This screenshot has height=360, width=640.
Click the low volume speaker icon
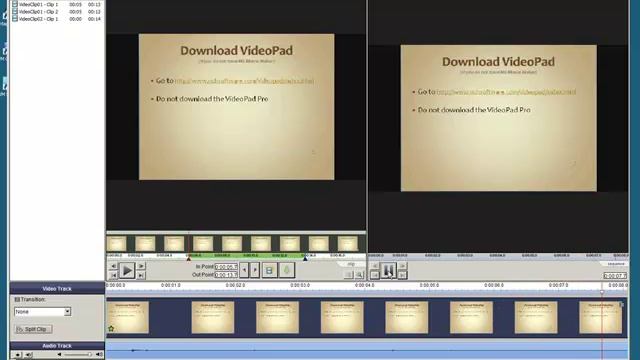[59, 355]
